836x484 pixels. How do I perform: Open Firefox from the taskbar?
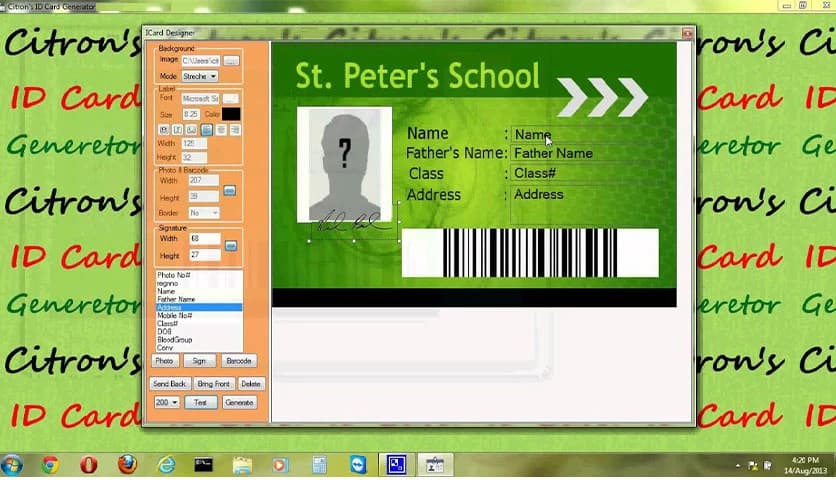(127, 465)
